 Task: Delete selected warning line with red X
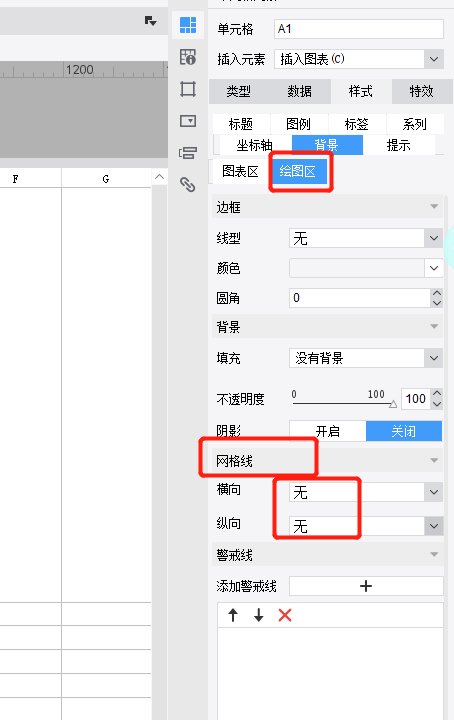tap(285, 615)
